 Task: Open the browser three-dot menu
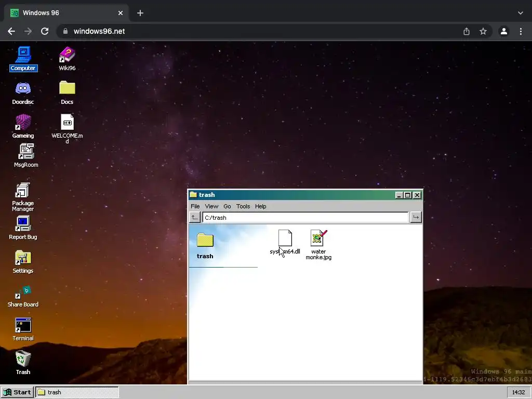coord(521,31)
